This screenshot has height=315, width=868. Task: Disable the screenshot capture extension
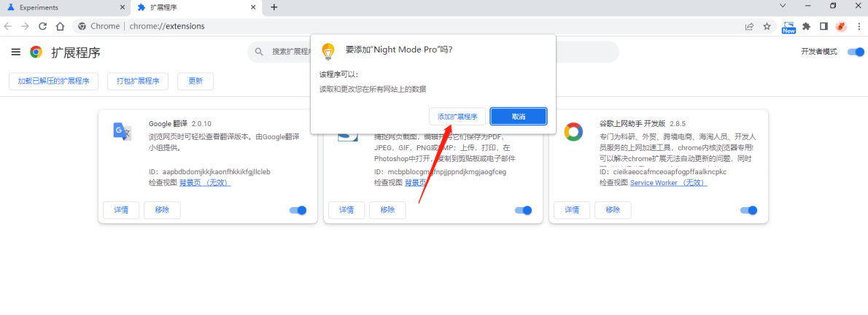coord(523,211)
